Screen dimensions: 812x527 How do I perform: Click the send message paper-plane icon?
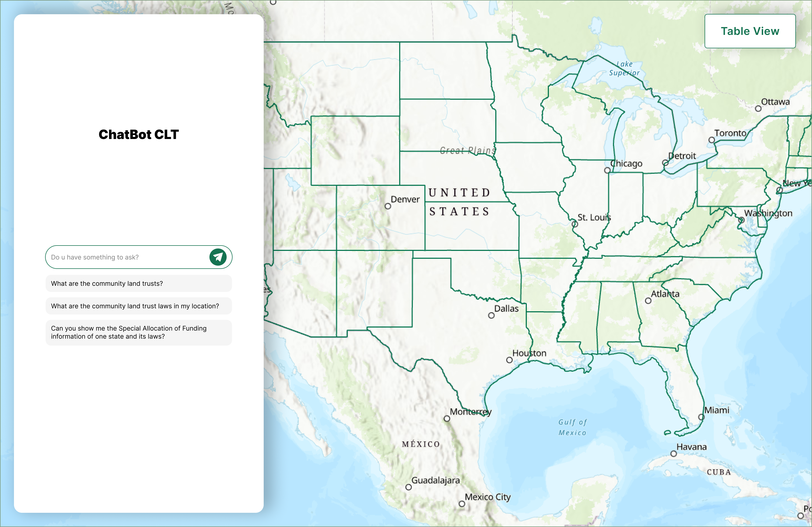[218, 257]
